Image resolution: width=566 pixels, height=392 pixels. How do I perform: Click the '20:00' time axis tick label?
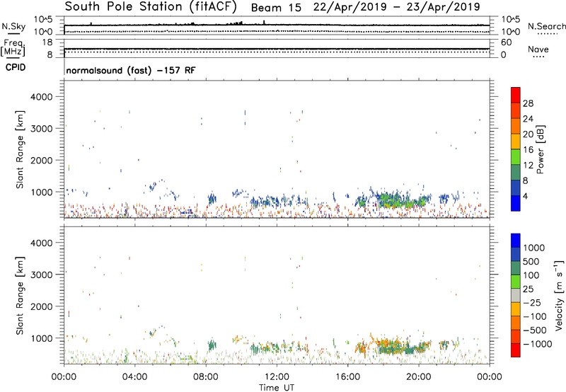419,377
